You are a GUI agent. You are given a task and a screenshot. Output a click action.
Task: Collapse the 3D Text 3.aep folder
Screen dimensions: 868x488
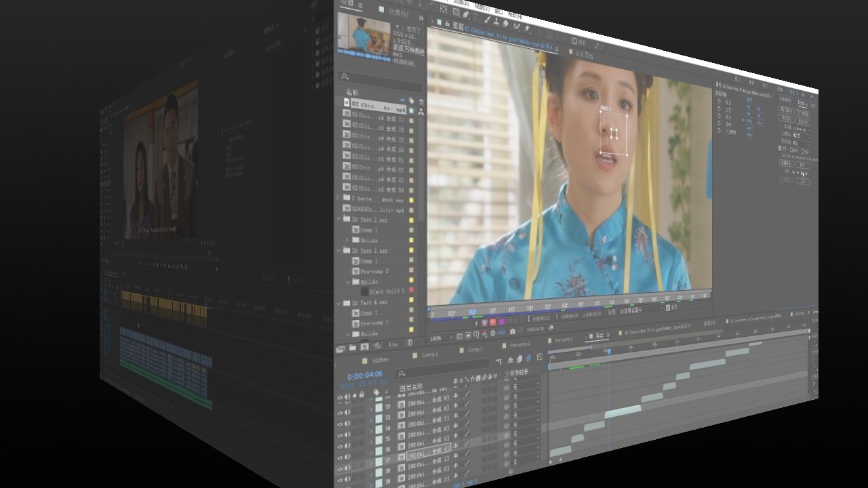(338, 250)
